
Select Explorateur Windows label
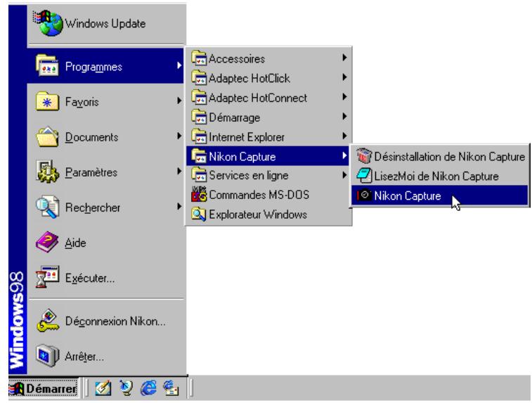pos(258,215)
